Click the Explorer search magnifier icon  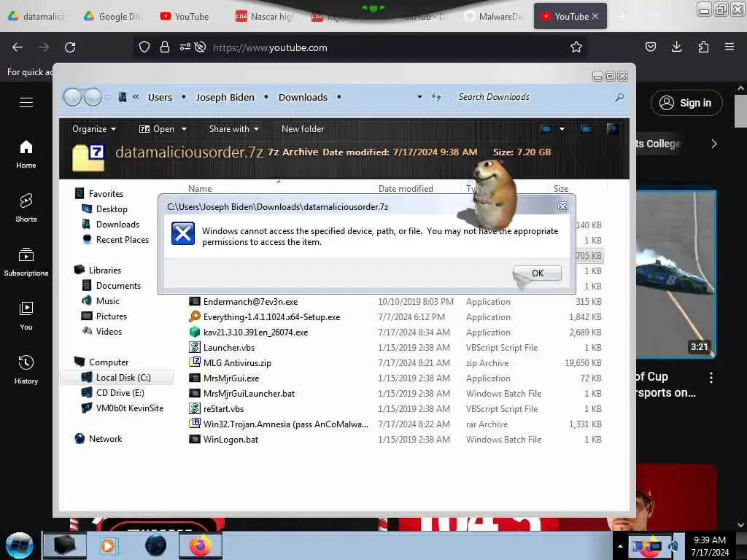point(619,97)
